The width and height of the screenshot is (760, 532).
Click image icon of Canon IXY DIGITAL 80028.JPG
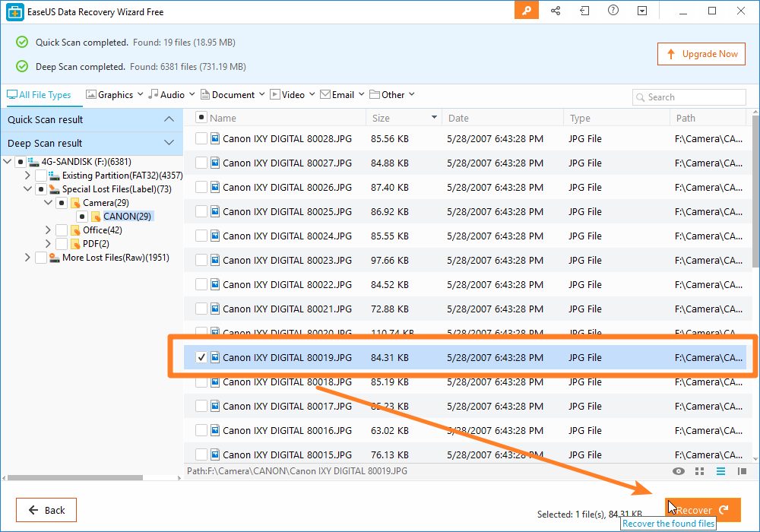215,138
